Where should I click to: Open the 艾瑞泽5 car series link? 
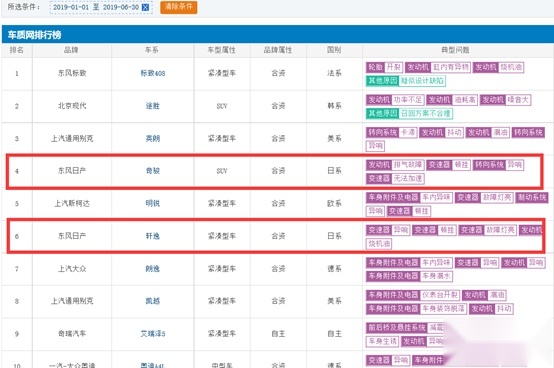[153, 334]
